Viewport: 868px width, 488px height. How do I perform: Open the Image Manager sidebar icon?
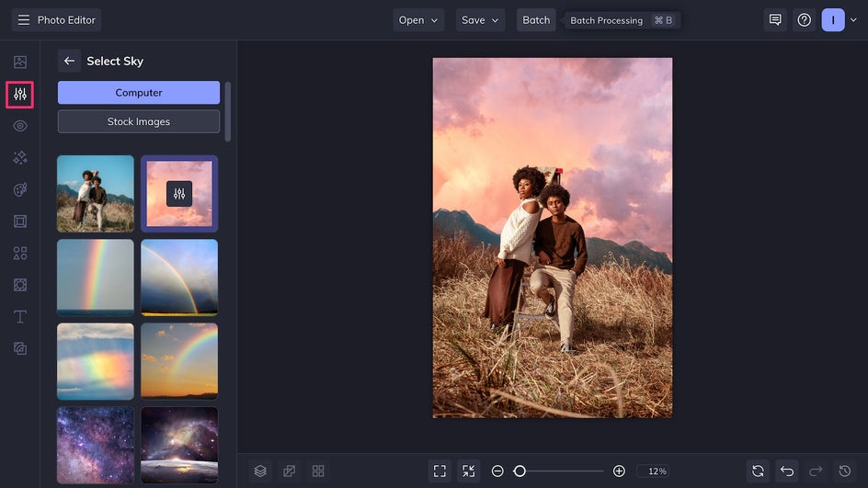pyautogui.click(x=20, y=62)
